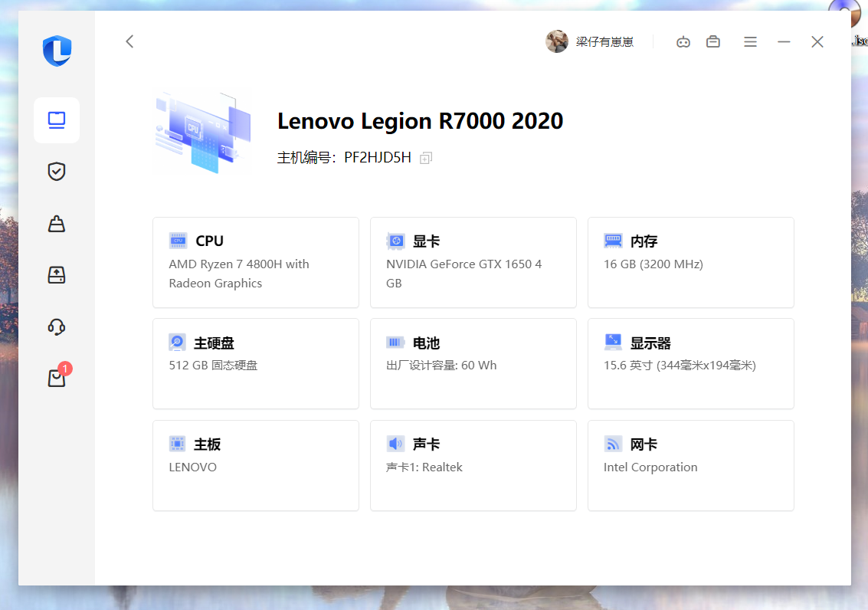Click the 内存 heading label
This screenshot has width=868, height=610.
[644, 241]
